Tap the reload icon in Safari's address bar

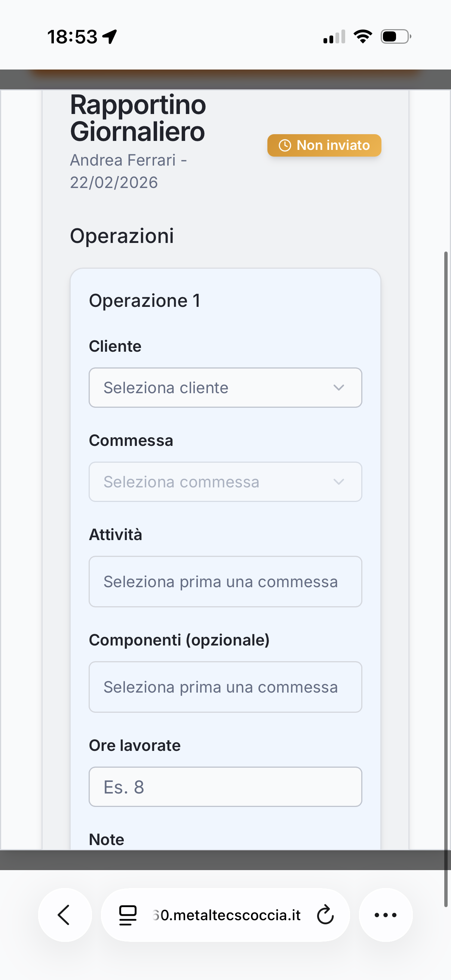pyautogui.click(x=325, y=915)
